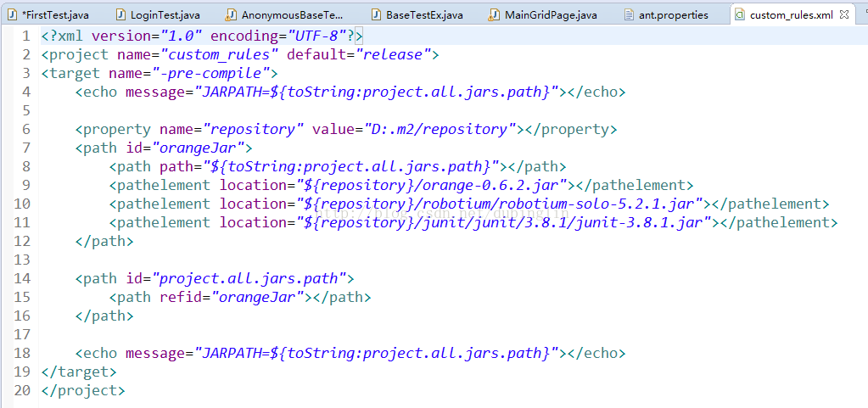Image resolution: width=868 pixels, height=408 pixels.
Task: Click the custom_rules.xml ant file icon
Action: tap(739, 15)
